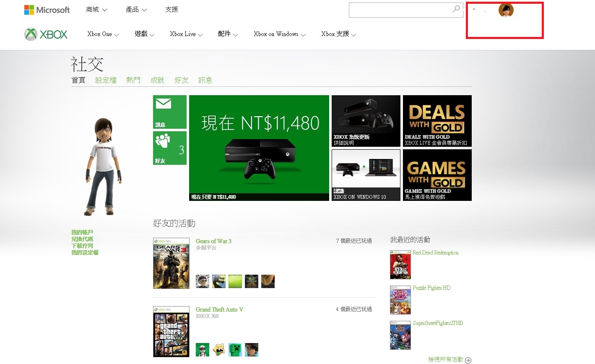Image resolution: width=595 pixels, height=364 pixels.
Task: Open the 好友 friends tile showing 3
Action: coord(170,148)
